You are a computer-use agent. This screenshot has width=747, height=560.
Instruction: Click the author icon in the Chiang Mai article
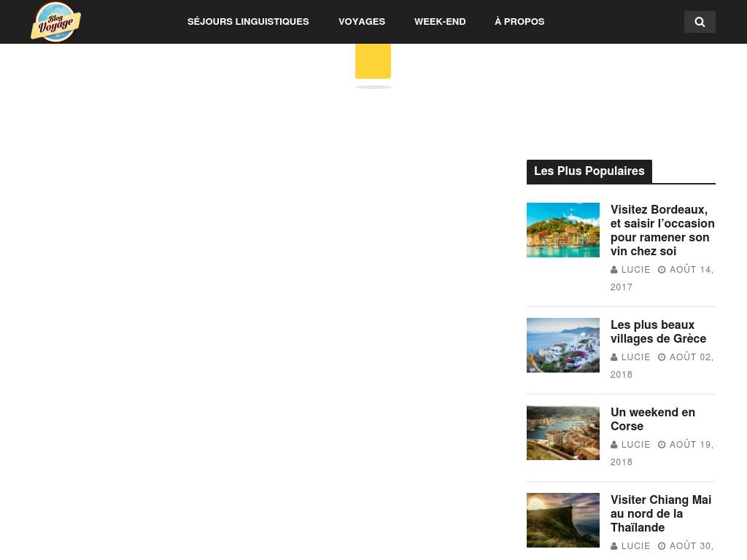point(614,546)
